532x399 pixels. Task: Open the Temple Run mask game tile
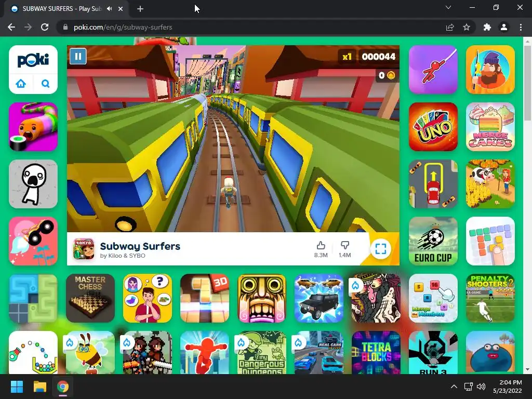(x=262, y=298)
